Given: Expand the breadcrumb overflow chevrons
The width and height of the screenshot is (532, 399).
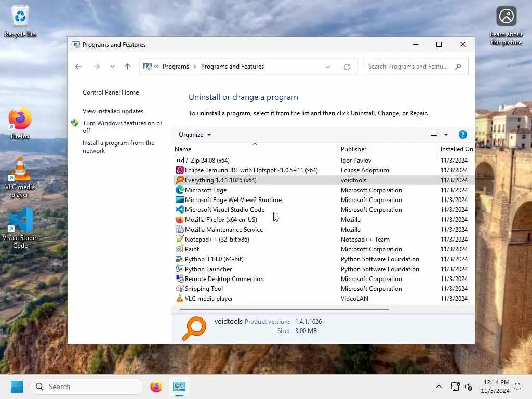Looking at the screenshot, I should (156, 66).
